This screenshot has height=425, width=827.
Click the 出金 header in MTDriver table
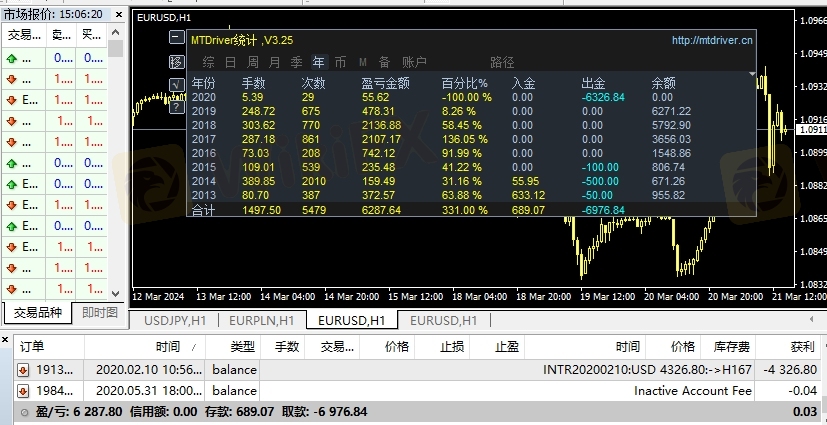[593, 83]
